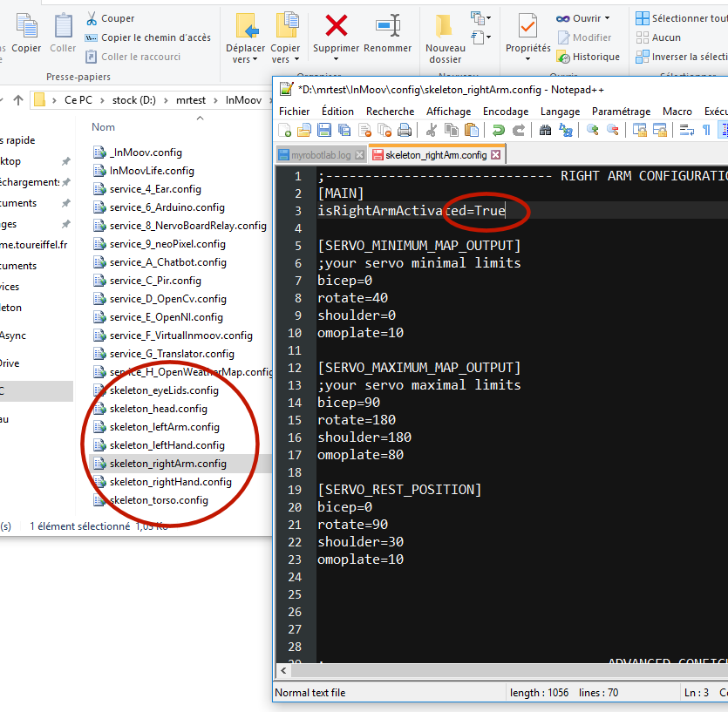Zoom in using the Notepad++ toolbar
728x712 pixels.
pyautogui.click(x=593, y=131)
